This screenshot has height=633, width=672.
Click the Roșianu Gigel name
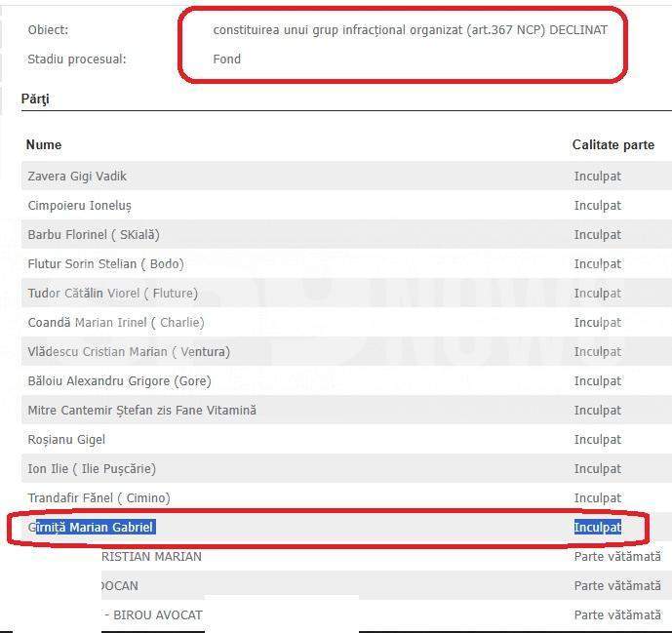coord(66,440)
